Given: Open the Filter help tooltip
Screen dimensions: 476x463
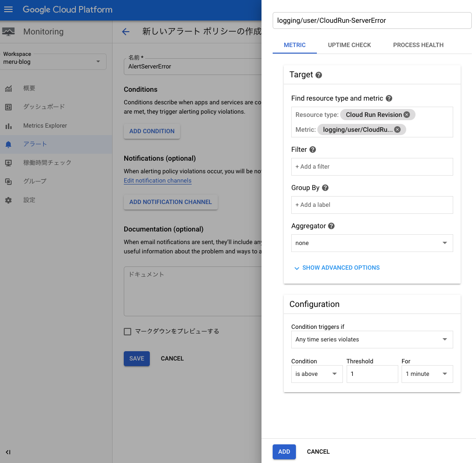Looking at the screenshot, I should click(x=313, y=150).
